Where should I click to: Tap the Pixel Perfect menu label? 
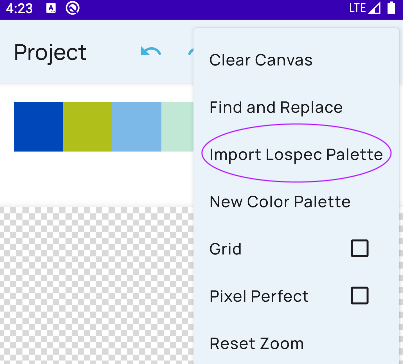click(259, 296)
